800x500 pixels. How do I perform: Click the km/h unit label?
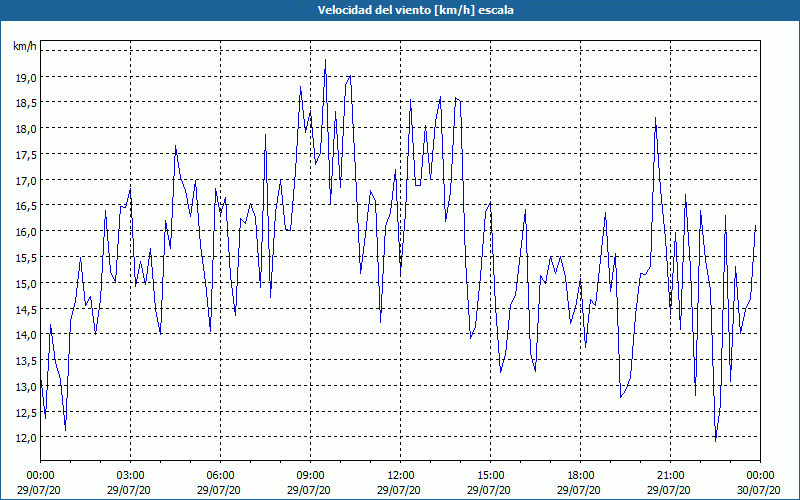pyautogui.click(x=25, y=46)
